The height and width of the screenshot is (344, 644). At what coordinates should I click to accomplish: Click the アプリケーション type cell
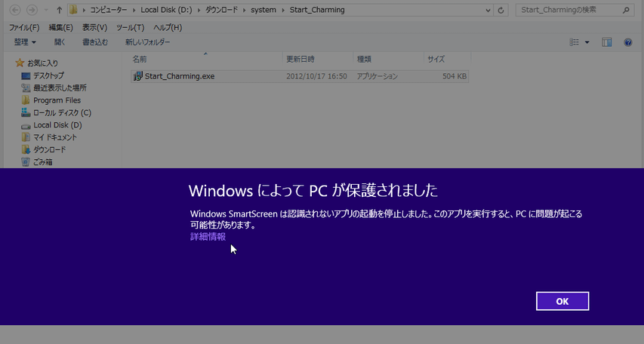tap(377, 76)
